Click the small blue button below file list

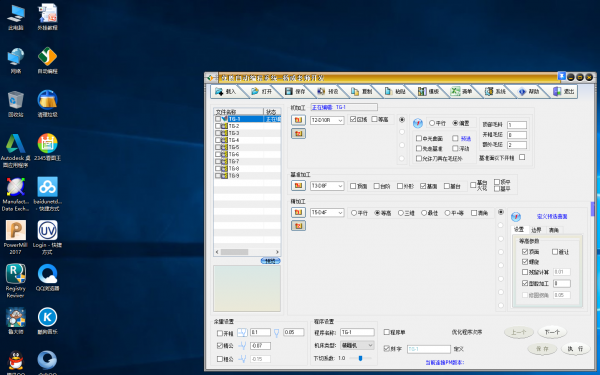(x=271, y=261)
